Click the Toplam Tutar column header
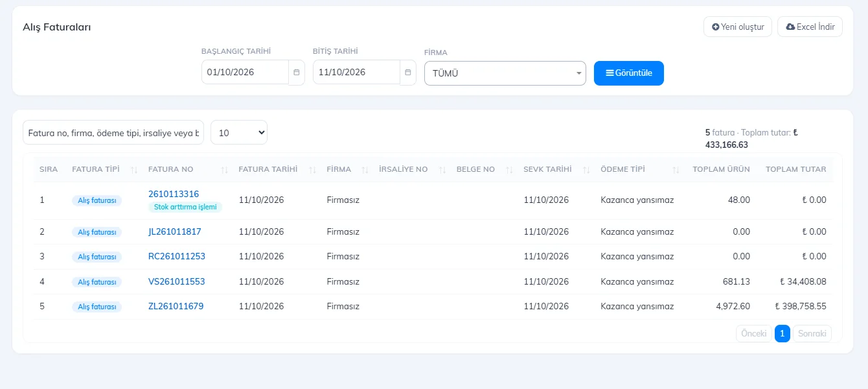 click(795, 169)
